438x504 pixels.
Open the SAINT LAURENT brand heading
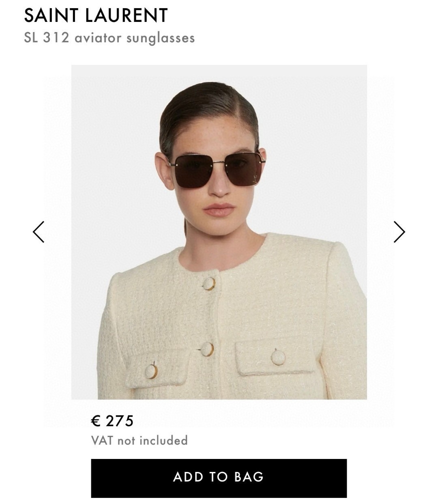(96, 15)
